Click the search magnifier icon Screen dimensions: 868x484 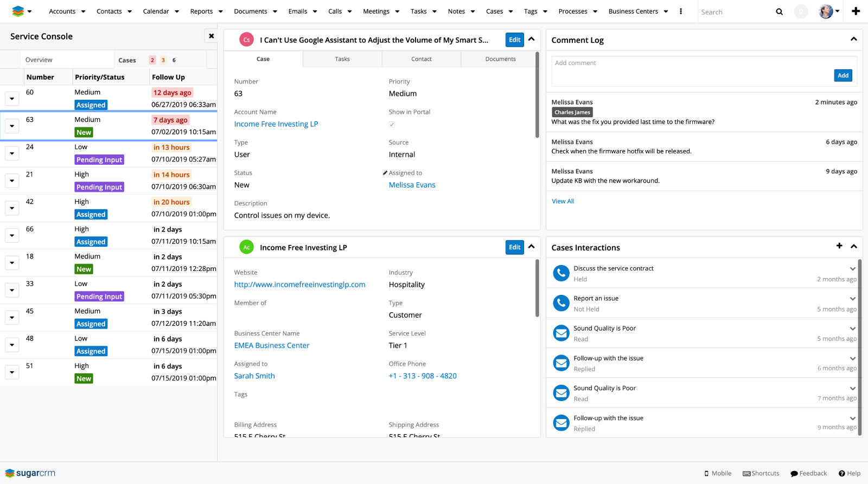[x=779, y=12]
